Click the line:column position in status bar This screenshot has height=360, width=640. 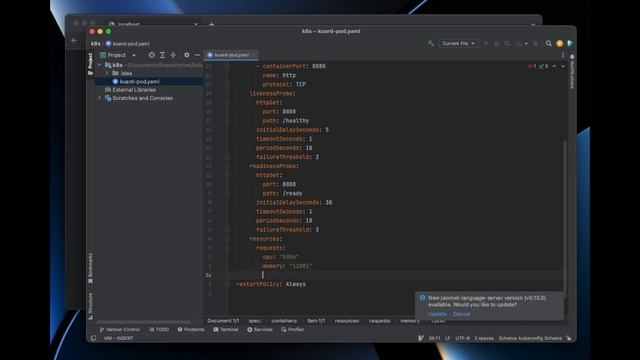(x=434, y=338)
